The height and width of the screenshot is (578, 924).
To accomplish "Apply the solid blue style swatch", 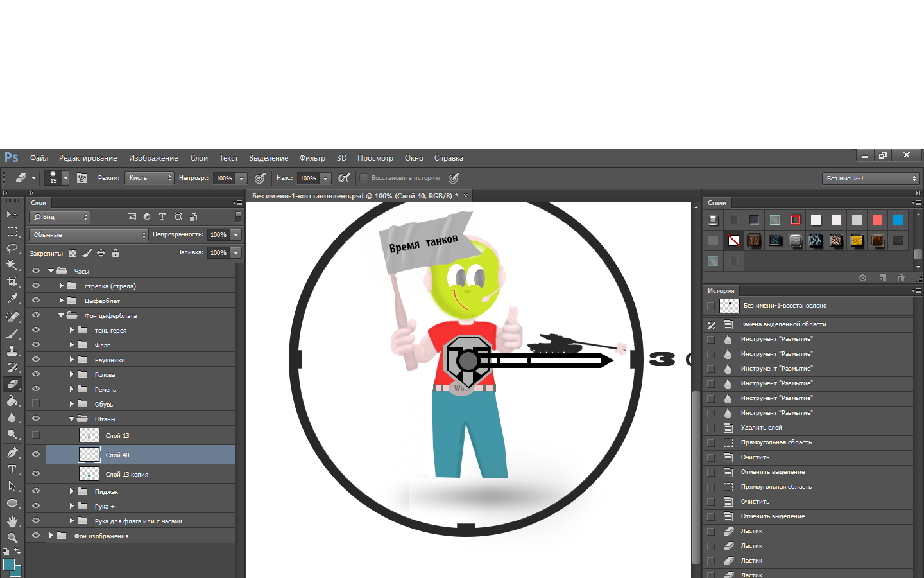I will [898, 220].
